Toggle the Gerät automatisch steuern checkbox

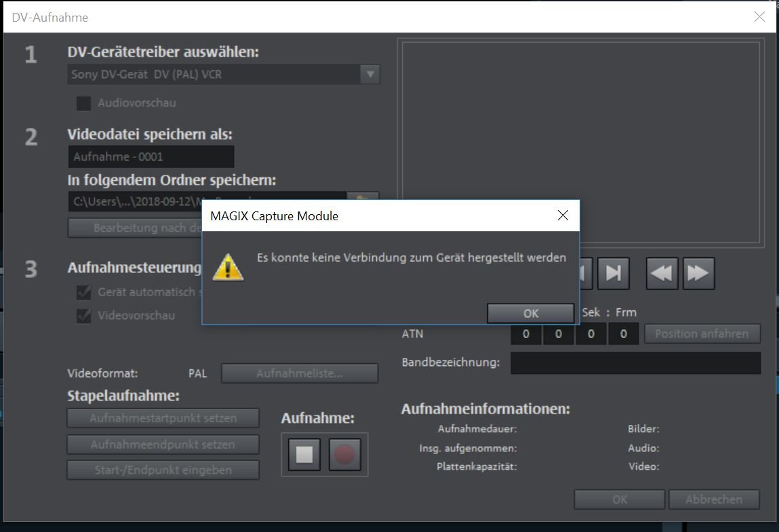pos(83,292)
